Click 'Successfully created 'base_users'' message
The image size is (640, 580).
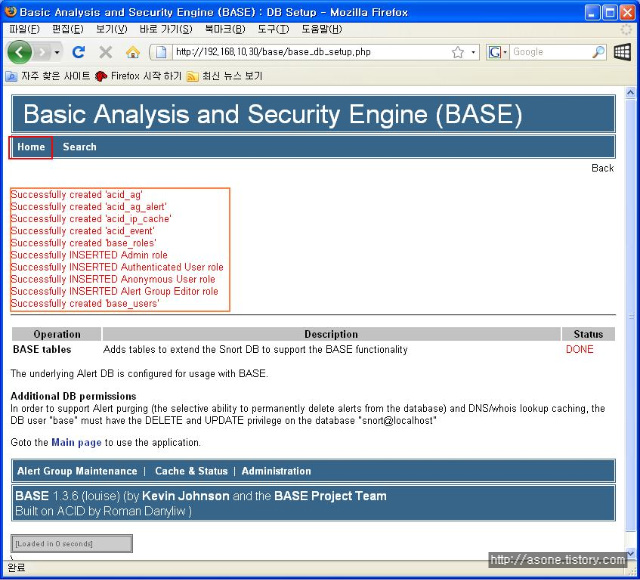85,304
